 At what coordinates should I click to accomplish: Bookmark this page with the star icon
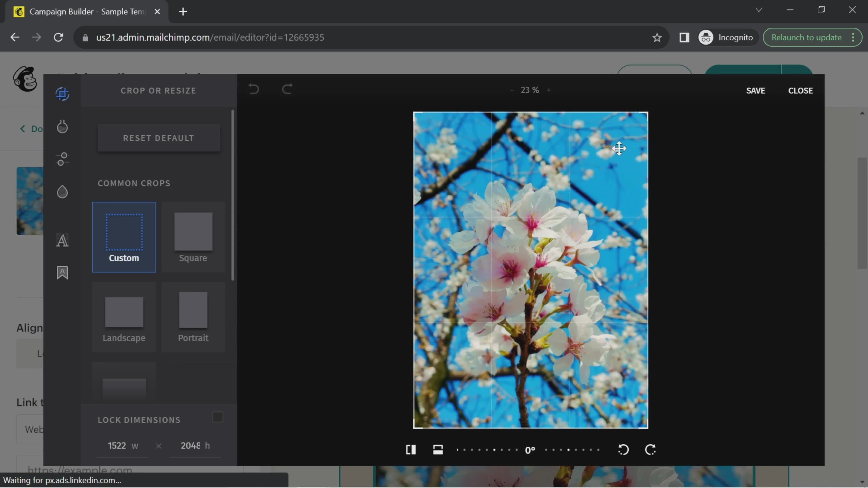coord(657,37)
